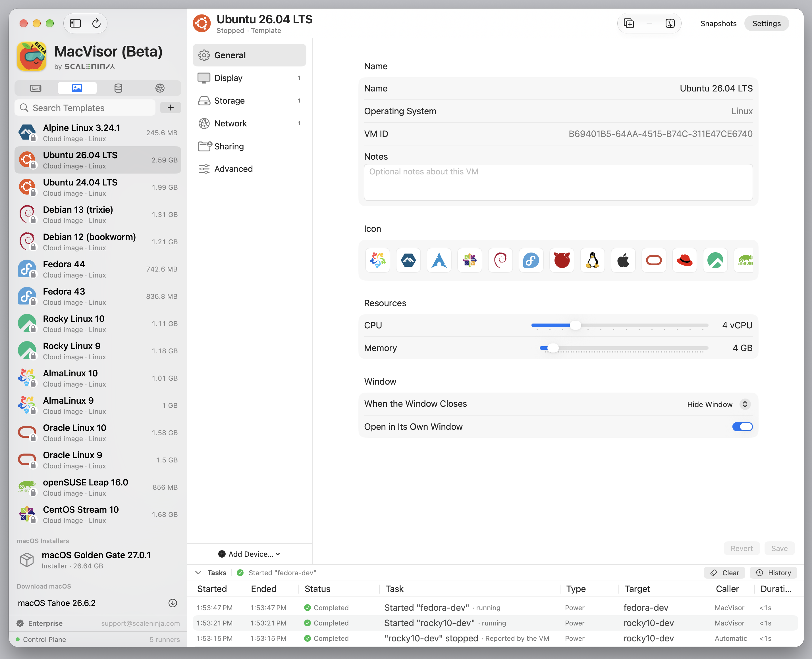This screenshot has width=812, height=659.
Task: Choose the Oracle icon in Icon picker
Action: [654, 260]
